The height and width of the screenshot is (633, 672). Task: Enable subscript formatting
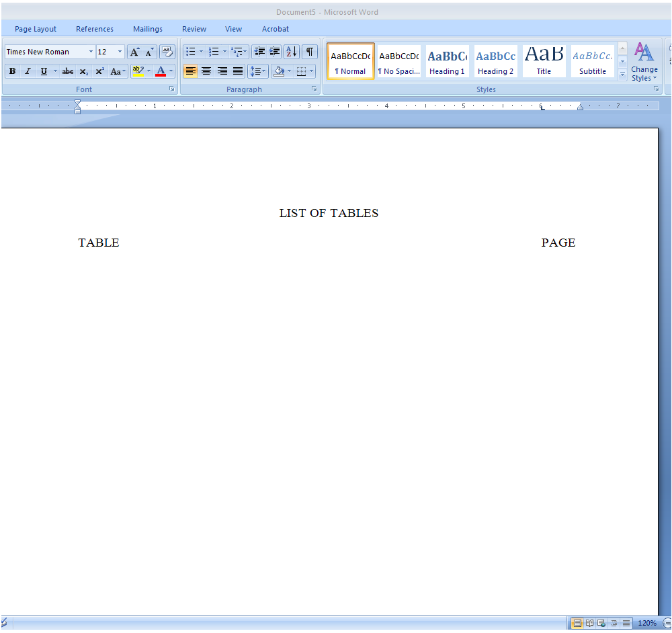coord(83,71)
